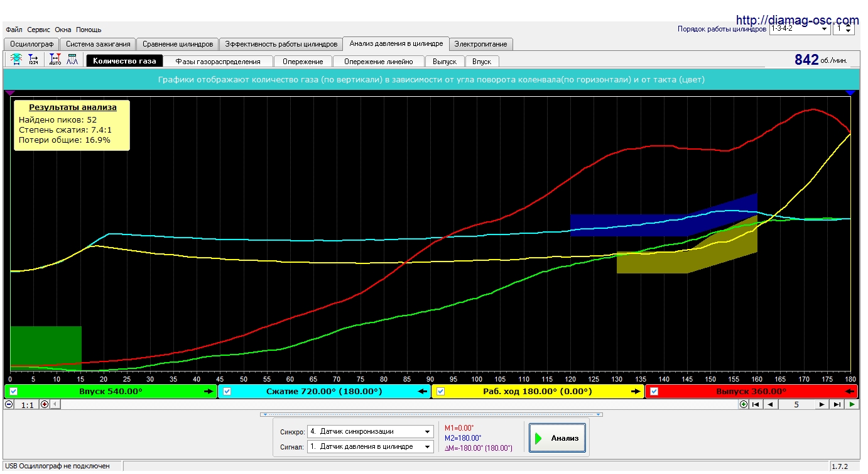Toggle the Раб. ход 180.00° checkbox
This screenshot has width=868, height=474.
point(441,391)
